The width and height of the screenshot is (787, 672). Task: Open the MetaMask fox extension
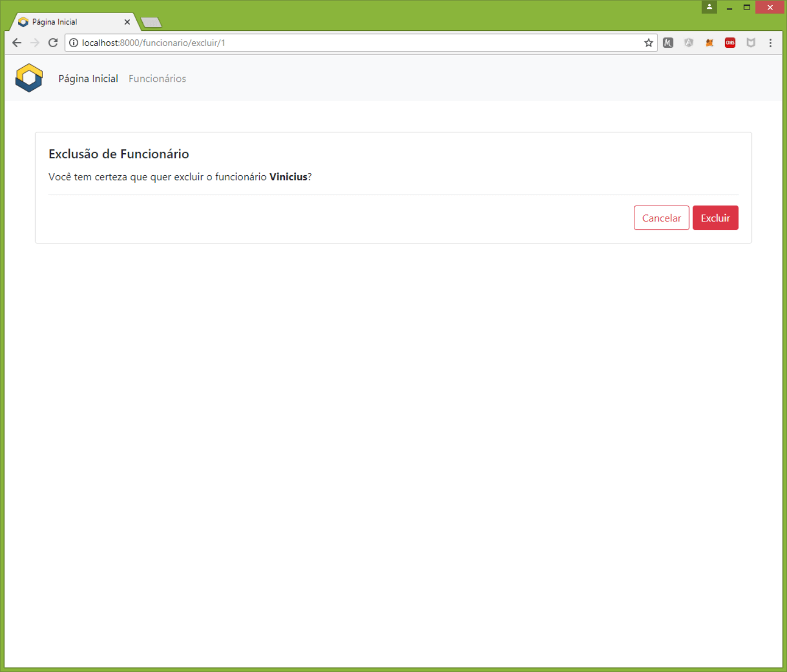pos(709,42)
